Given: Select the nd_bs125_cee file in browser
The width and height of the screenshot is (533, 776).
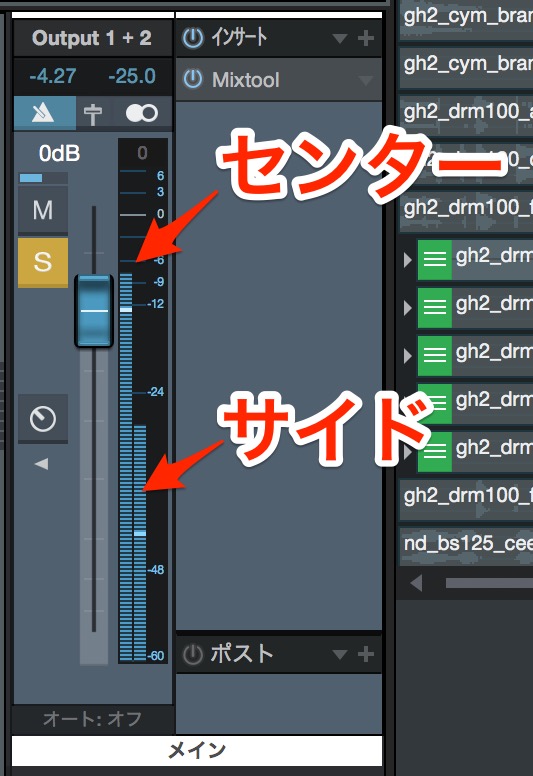Looking at the screenshot, I should 468,544.
